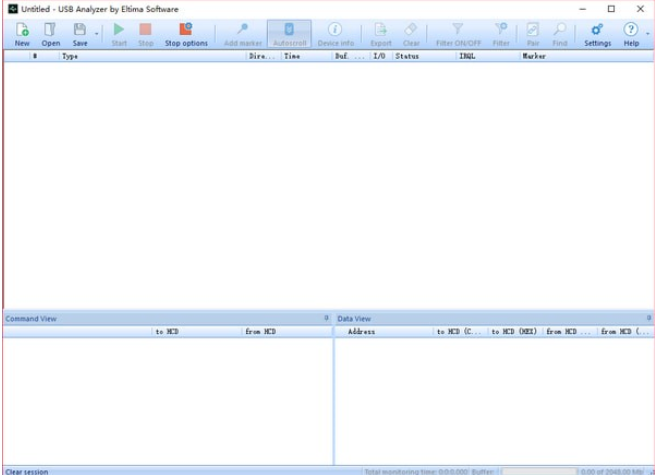Open the Stop options tool
The width and height of the screenshot is (655, 475).
(186, 34)
